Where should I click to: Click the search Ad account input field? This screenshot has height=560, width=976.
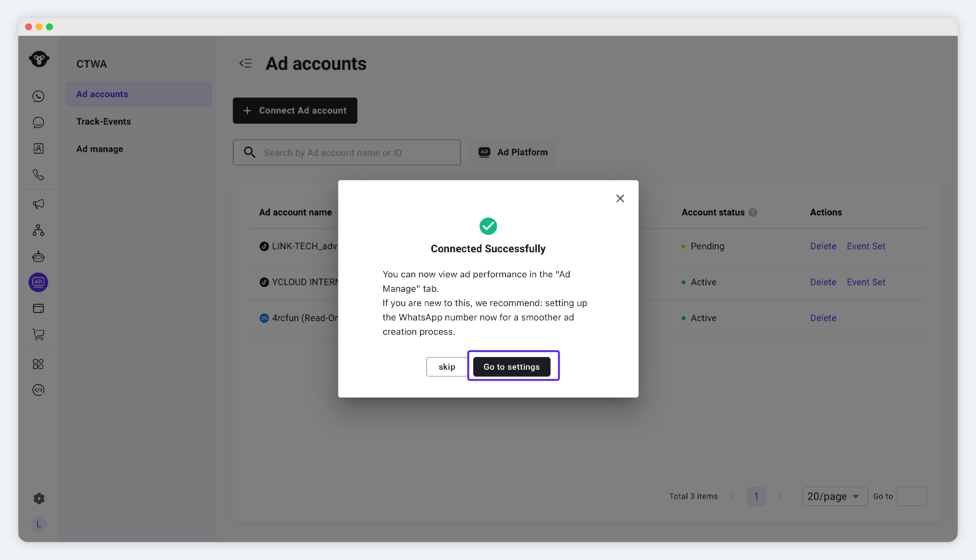(x=346, y=153)
